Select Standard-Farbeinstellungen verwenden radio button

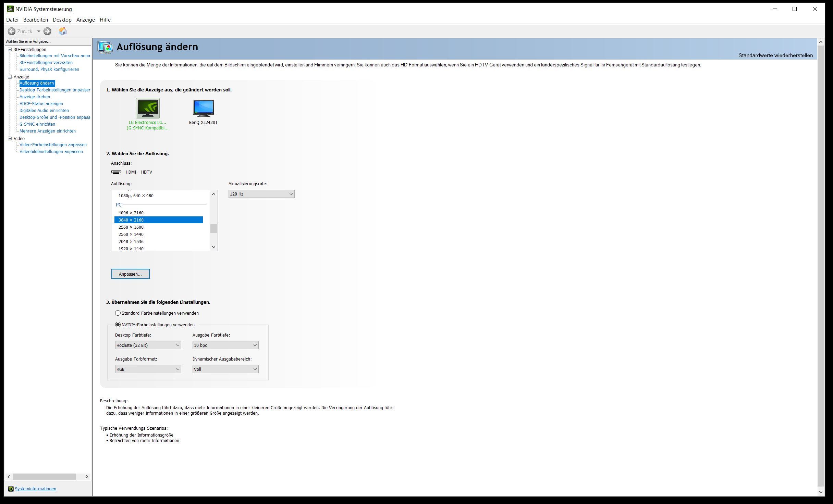118,313
